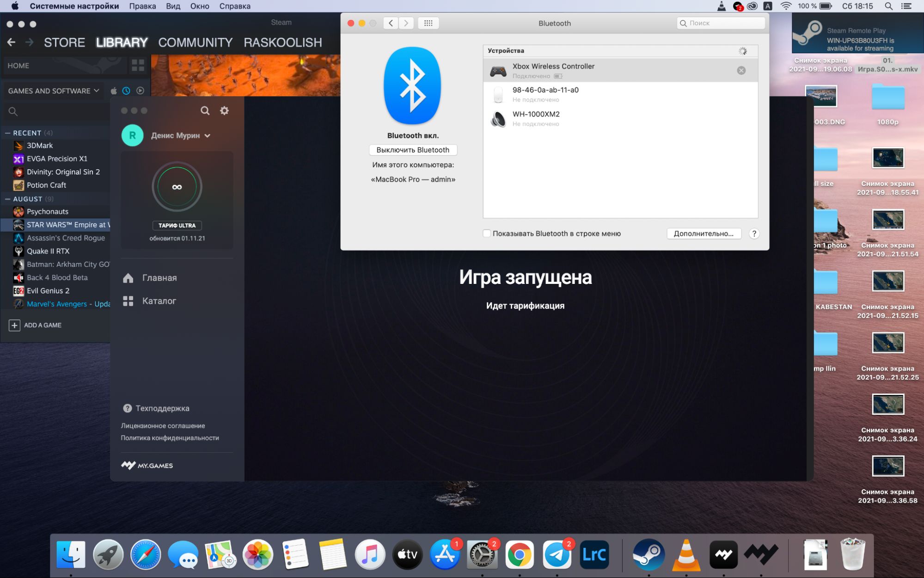Viewport: 924px width, 578px height.
Task: Select 98-46-0a-ab-11-a0 device row
Action: coord(620,94)
